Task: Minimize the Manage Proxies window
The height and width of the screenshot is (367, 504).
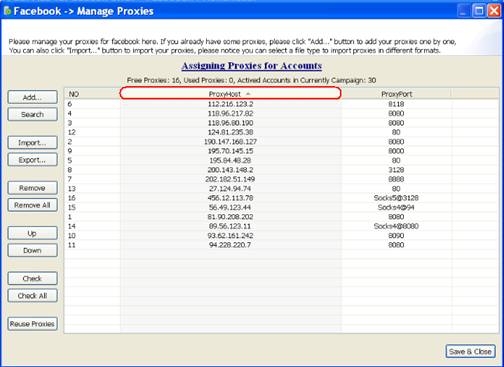Action: tap(463, 11)
